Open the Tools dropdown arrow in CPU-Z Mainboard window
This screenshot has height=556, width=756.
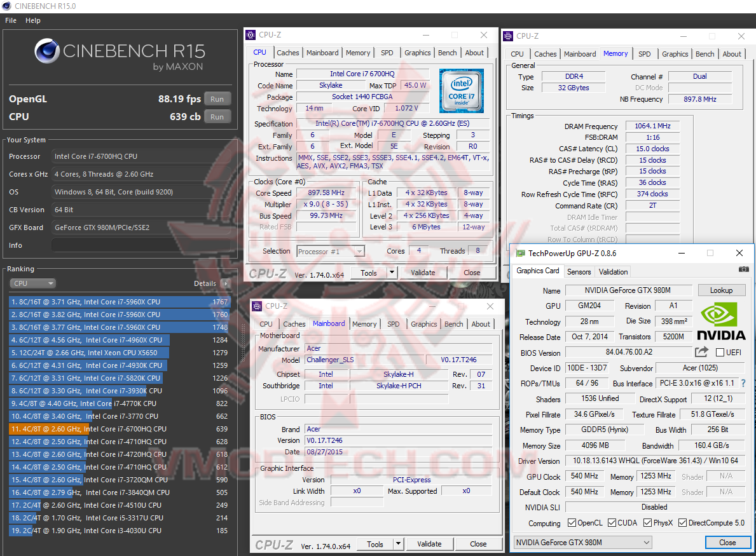click(x=398, y=544)
